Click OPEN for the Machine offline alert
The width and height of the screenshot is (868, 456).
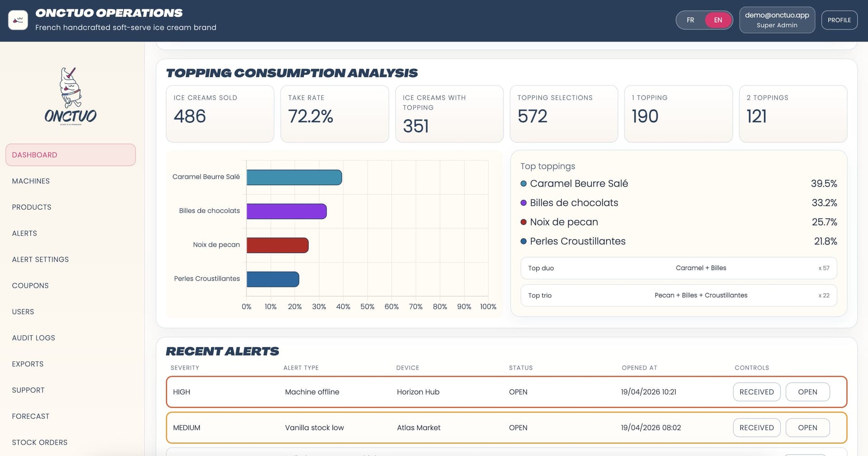click(x=807, y=392)
